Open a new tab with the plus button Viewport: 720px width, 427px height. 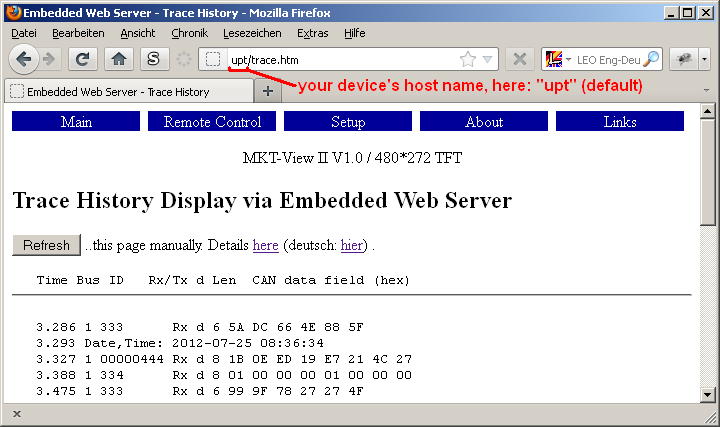tap(268, 91)
